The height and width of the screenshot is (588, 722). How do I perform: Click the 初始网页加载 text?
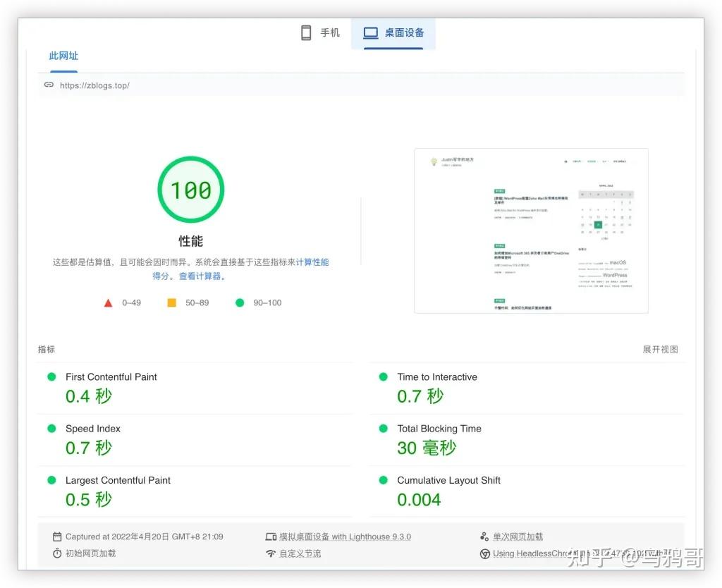[x=91, y=553]
